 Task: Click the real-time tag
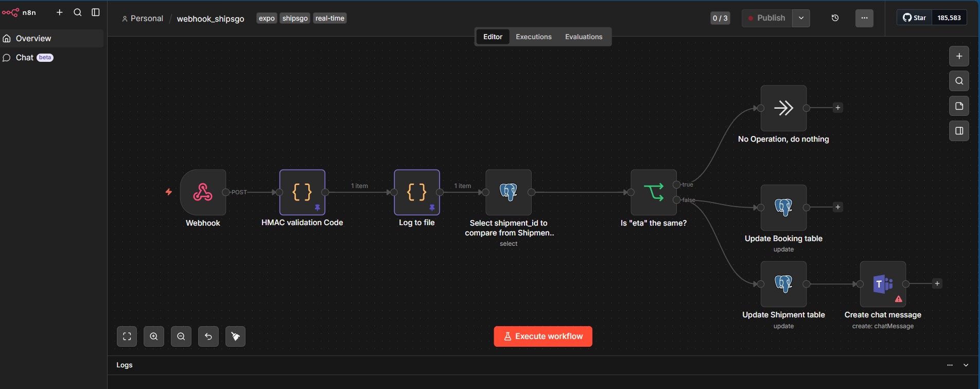tap(330, 19)
